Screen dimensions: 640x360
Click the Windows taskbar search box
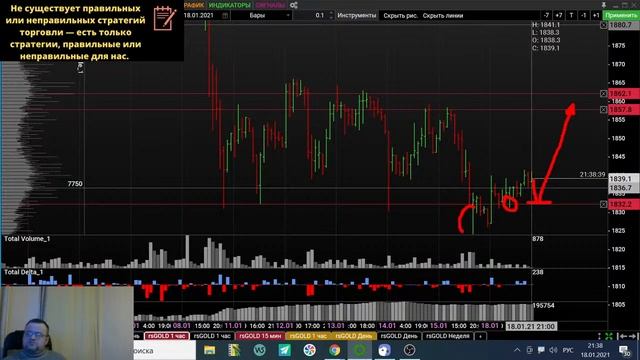(x=164, y=351)
